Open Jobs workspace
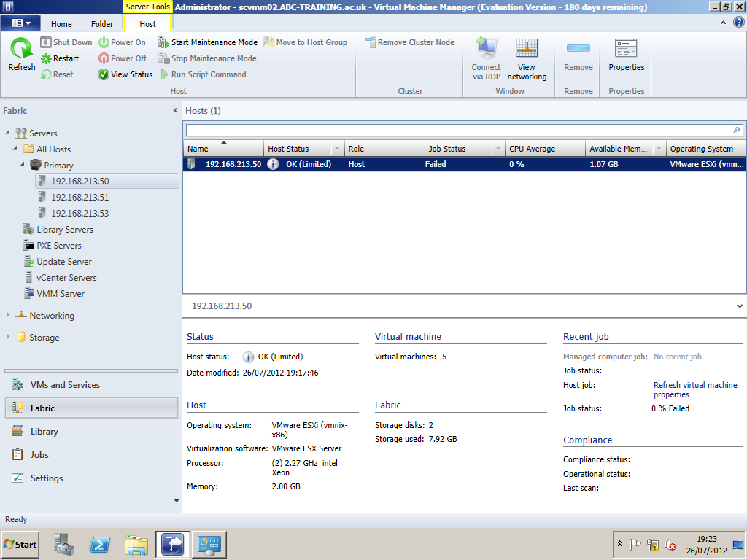This screenshot has height=560, width=747. coord(91,455)
